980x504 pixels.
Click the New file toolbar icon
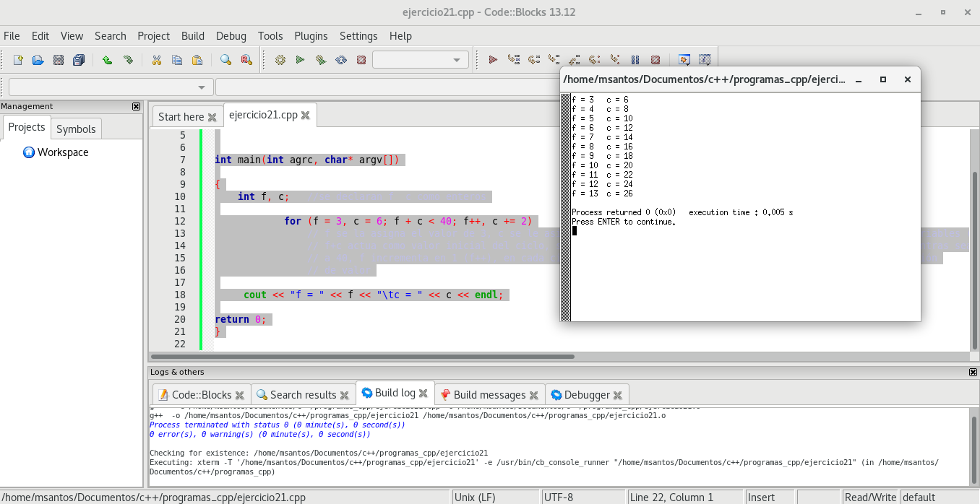tap(18, 60)
